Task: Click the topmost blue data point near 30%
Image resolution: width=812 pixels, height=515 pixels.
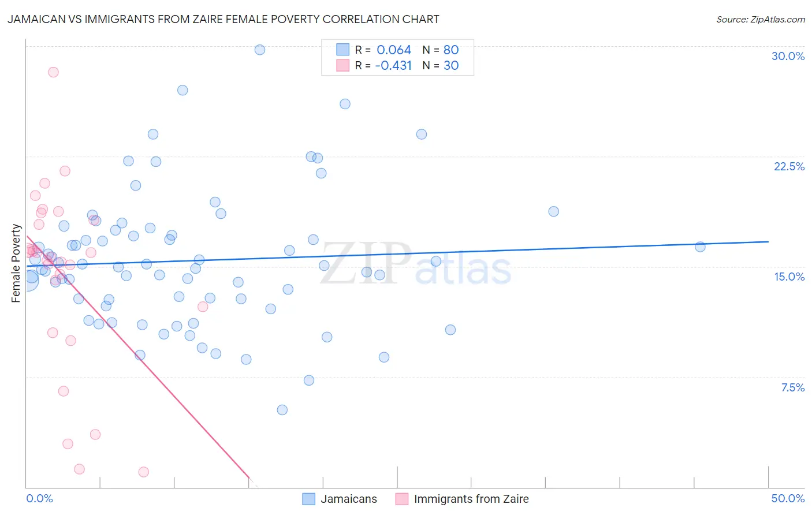Action: [260, 50]
